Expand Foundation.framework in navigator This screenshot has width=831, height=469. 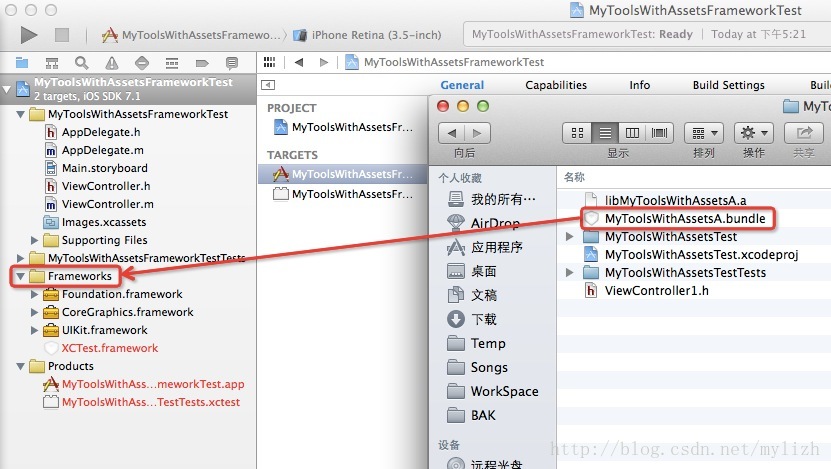(x=34, y=294)
